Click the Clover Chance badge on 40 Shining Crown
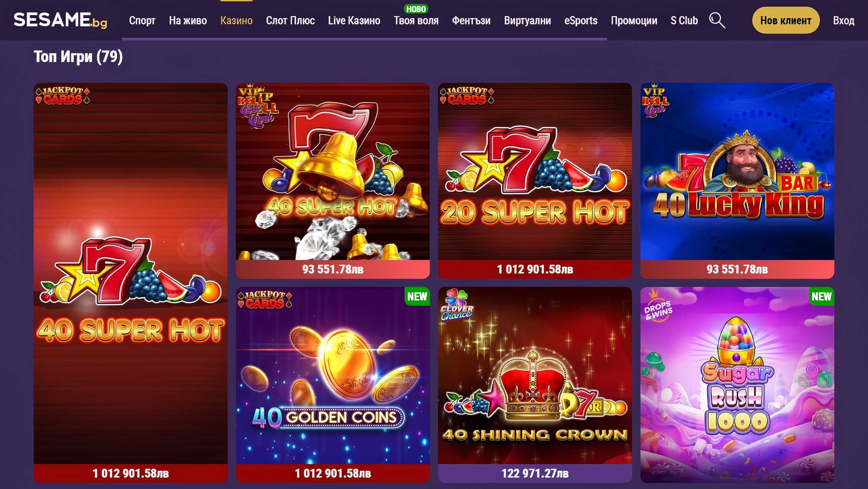Screen dimensions: 868x489 pos(457,304)
